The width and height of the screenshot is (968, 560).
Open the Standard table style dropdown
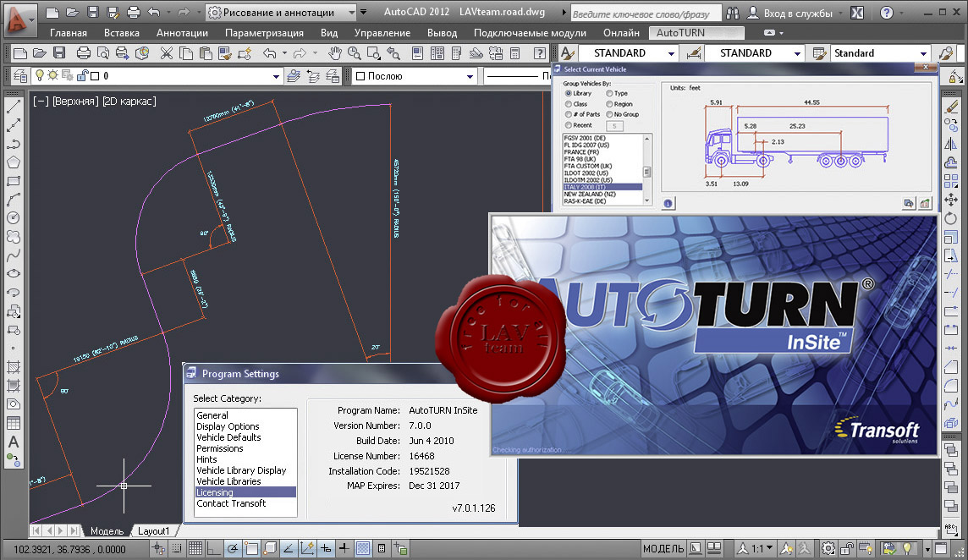tap(923, 53)
